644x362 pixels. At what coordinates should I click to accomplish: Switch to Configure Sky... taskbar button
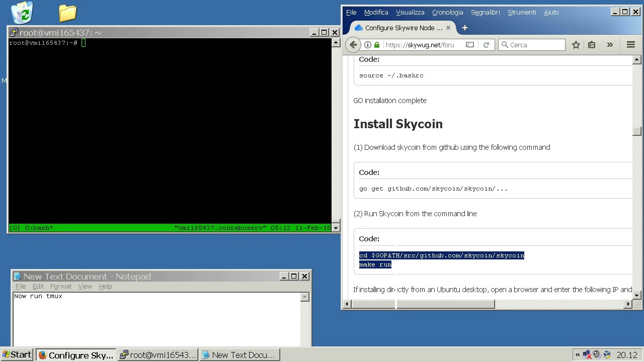pos(76,355)
